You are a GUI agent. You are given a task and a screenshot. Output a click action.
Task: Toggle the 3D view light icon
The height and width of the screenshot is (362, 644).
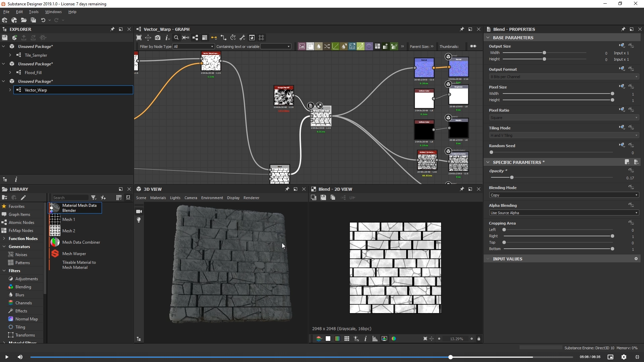pyautogui.click(x=139, y=220)
